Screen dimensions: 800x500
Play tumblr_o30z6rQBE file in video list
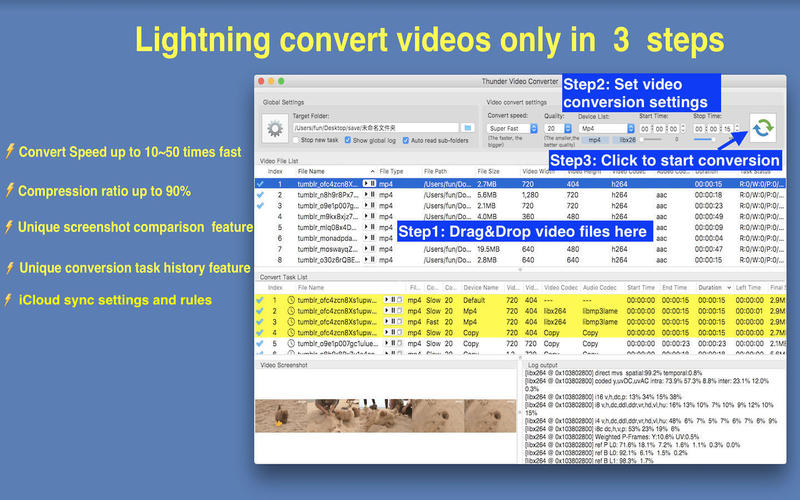366,260
